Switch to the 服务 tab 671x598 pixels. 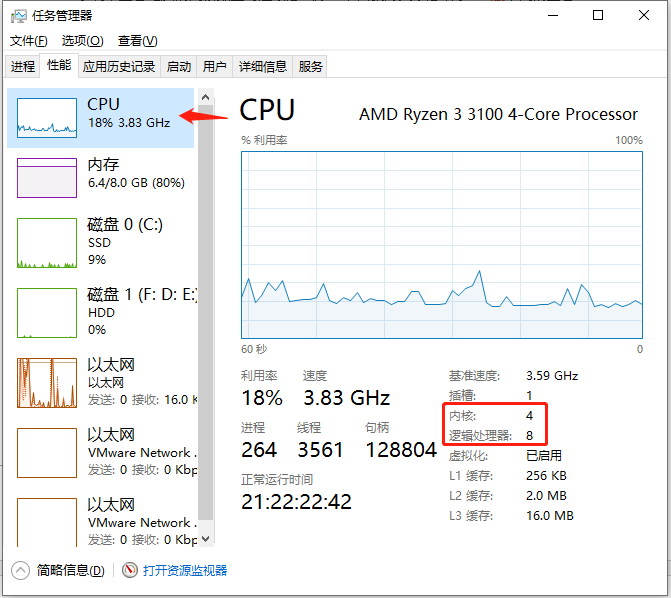(x=311, y=67)
